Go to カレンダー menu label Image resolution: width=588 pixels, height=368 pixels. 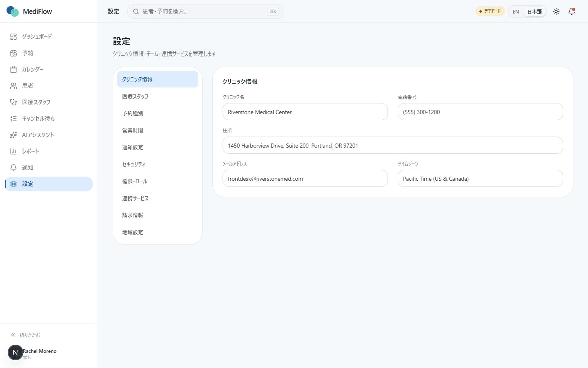33,70
